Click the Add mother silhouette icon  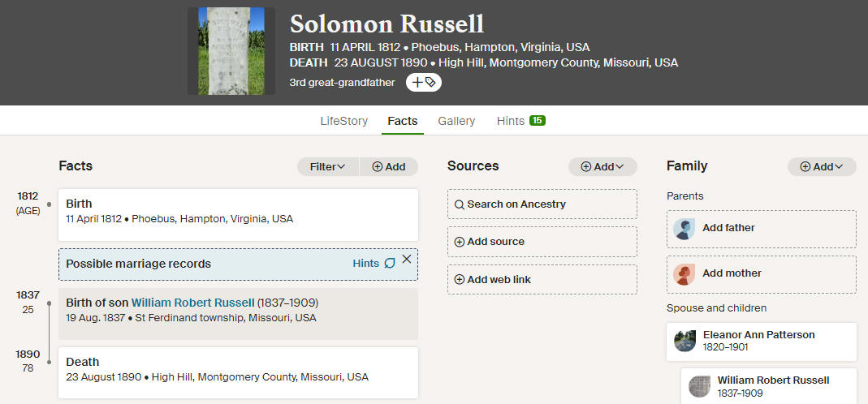point(684,274)
